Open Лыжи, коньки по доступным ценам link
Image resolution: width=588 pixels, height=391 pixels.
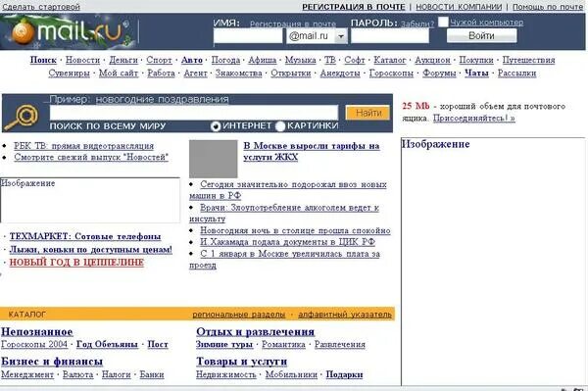pos(91,249)
